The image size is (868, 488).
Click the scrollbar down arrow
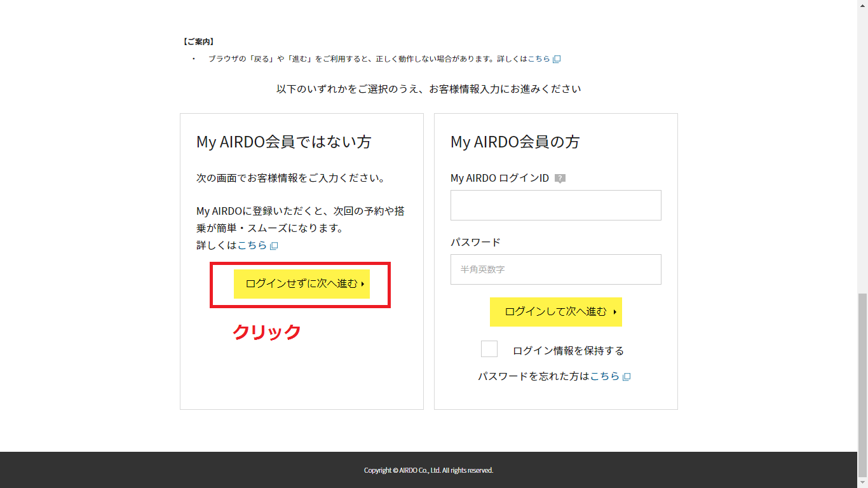862,483
